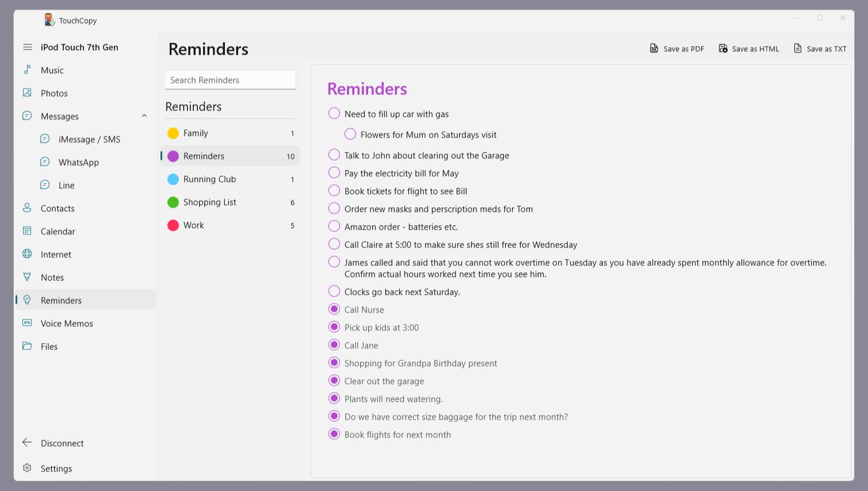Click Save as HTML
868x491 pixels.
point(749,48)
